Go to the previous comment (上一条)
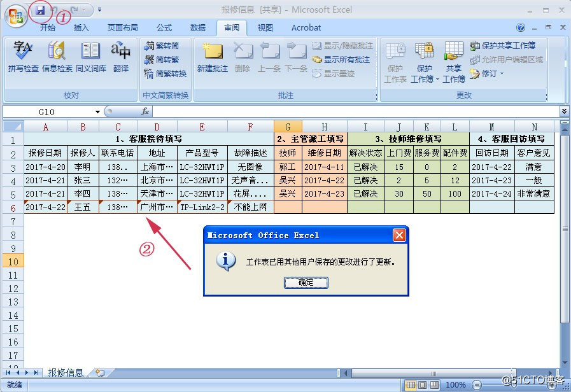Image resolution: width=571 pixels, height=392 pixels. tap(269, 57)
